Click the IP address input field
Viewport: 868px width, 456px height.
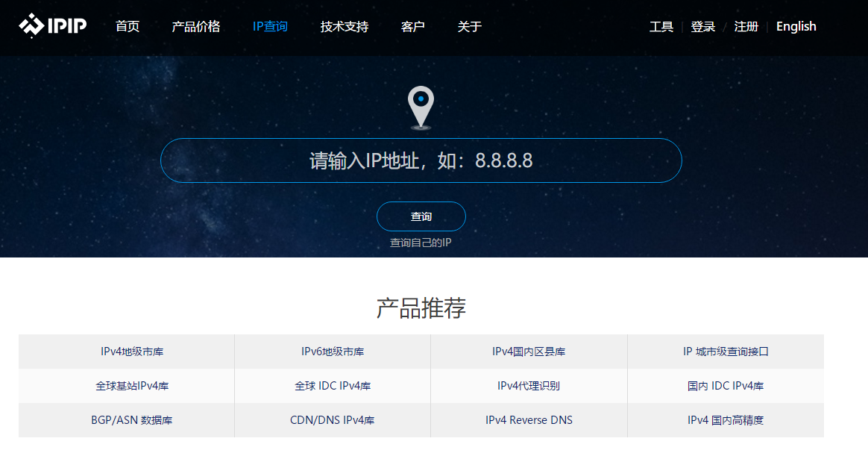[421, 159]
